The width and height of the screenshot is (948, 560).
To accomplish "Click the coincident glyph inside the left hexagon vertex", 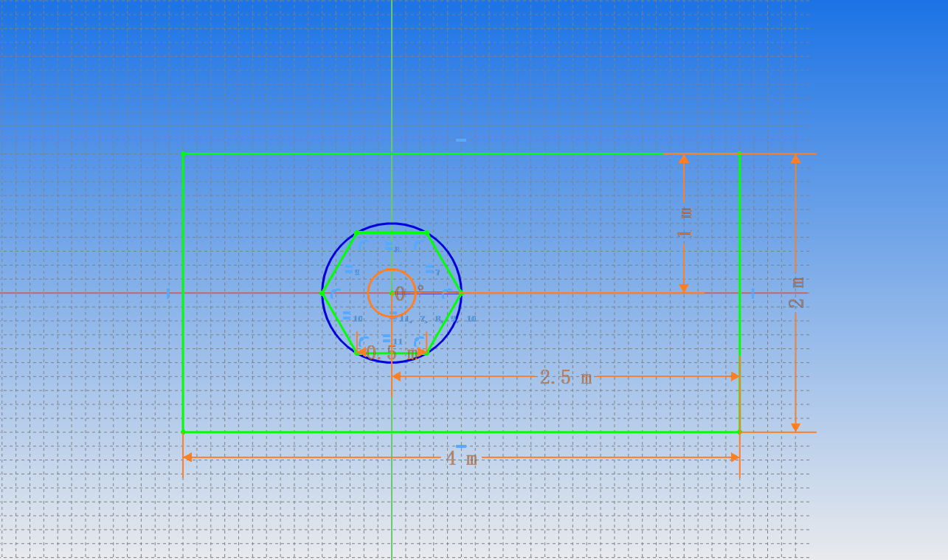I will (x=335, y=294).
